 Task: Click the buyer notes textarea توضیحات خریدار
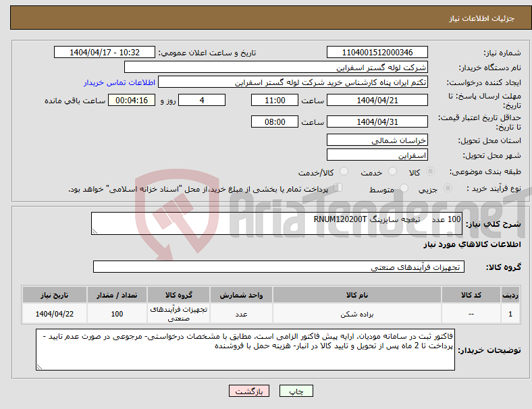coord(245,350)
